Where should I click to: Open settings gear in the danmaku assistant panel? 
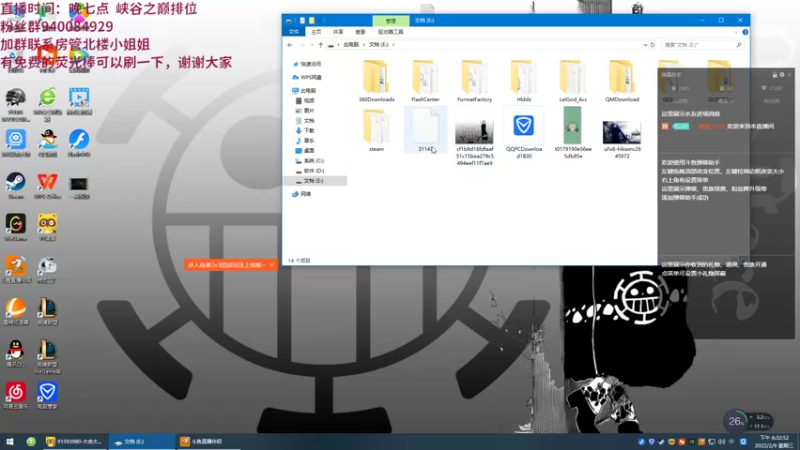782,74
